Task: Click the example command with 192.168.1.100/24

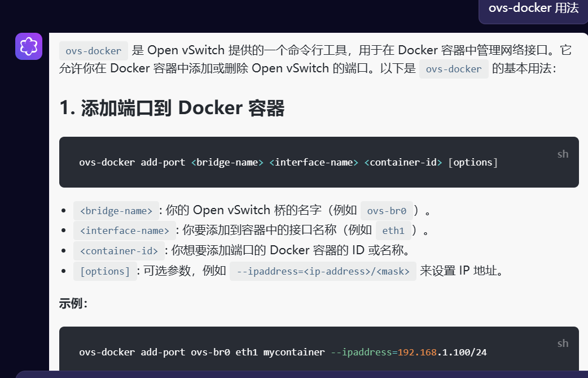Action: 283,352
